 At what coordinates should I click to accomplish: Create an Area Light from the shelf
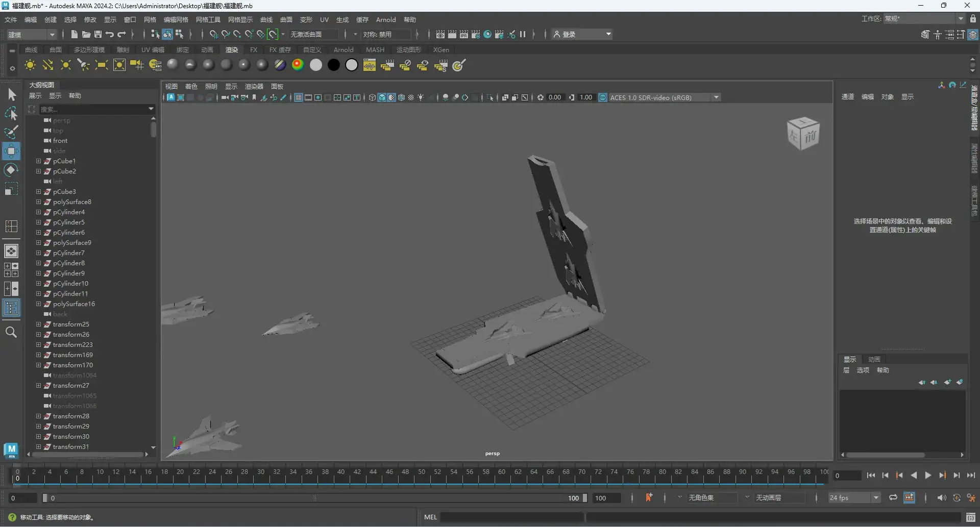(102, 65)
